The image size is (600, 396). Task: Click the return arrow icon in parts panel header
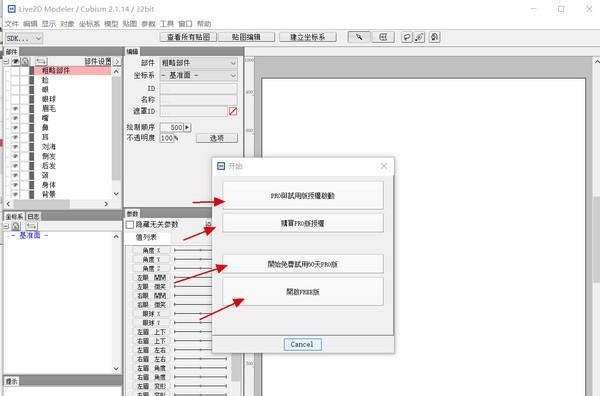pos(41,61)
